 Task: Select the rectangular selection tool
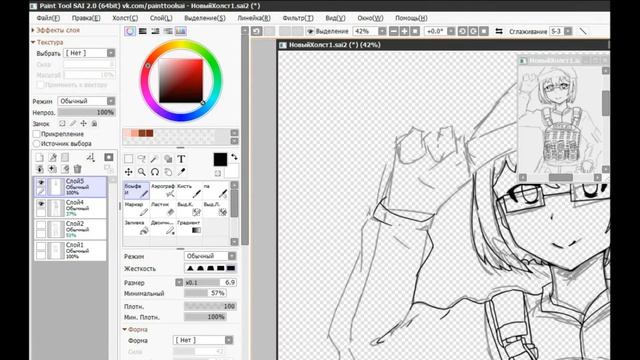tap(129, 159)
